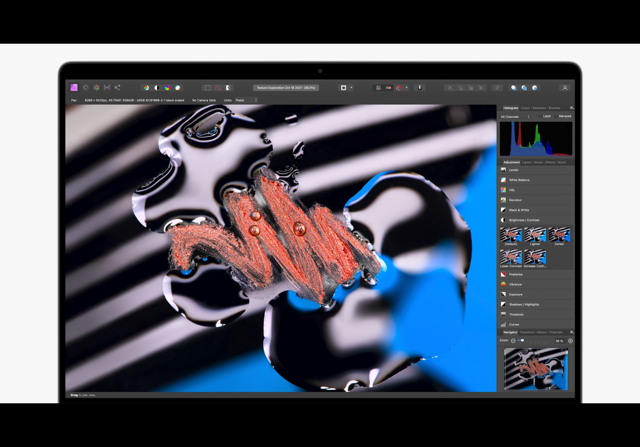Switch to the Layers tab
Viewport: 640px width, 447px height.
coord(527,162)
